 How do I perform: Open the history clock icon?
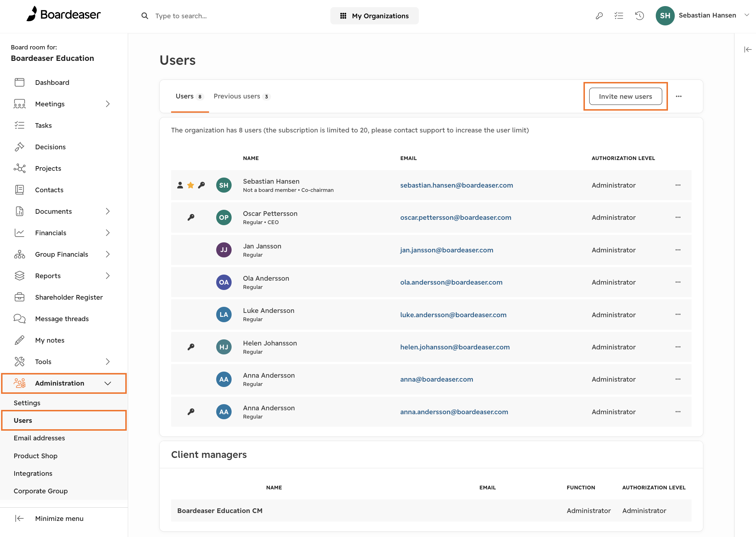click(x=639, y=16)
